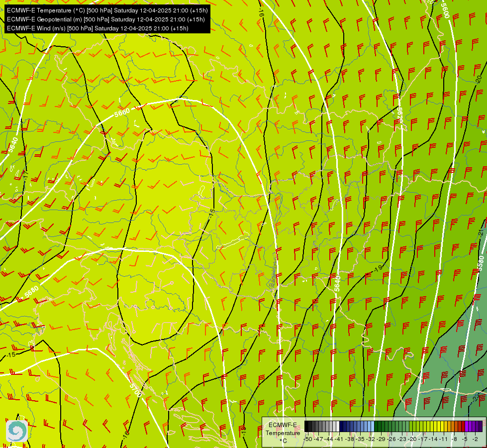Click the -19 isotherm label

pyautogui.click(x=378, y=268)
